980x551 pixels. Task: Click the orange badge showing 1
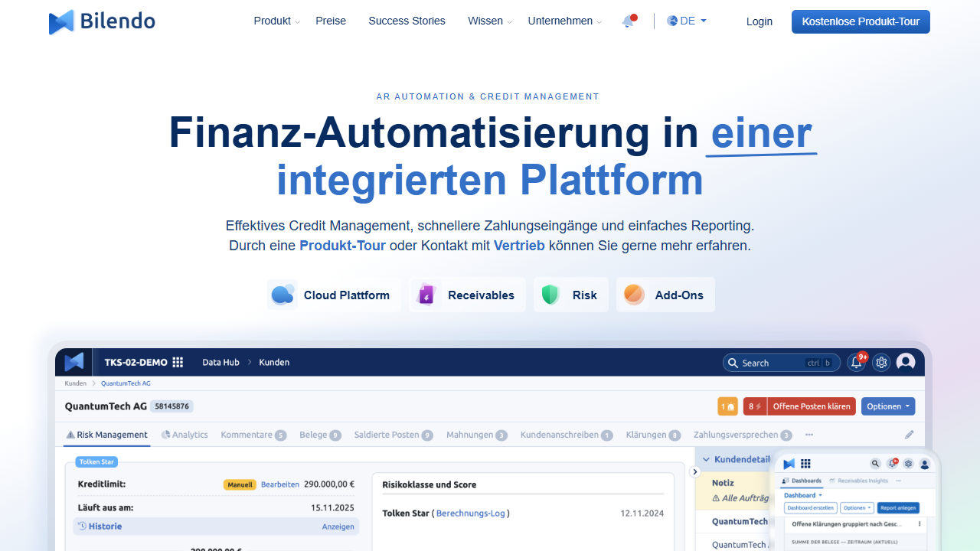727,406
